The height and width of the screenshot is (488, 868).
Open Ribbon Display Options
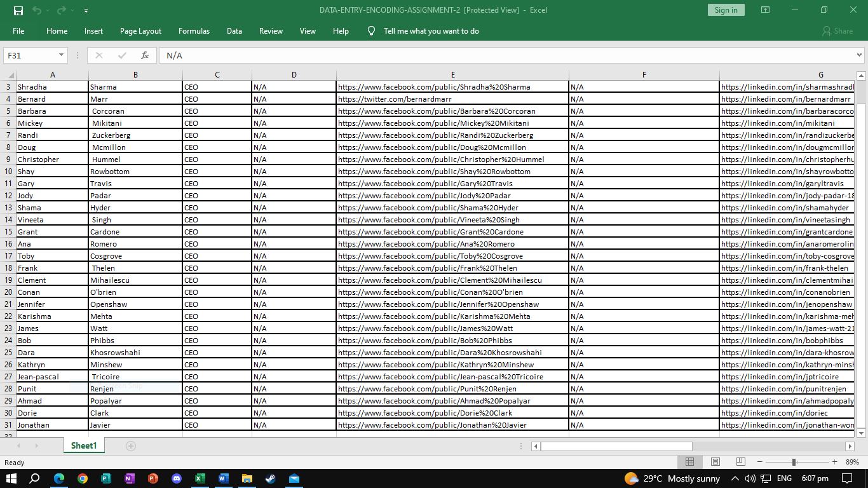[765, 10]
